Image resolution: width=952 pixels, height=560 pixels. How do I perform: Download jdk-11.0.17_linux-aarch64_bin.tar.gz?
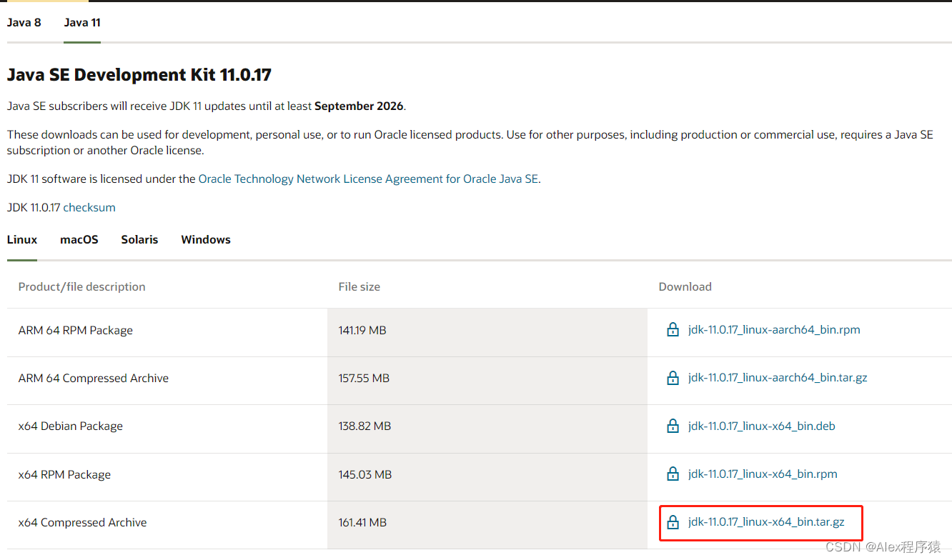click(778, 378)
